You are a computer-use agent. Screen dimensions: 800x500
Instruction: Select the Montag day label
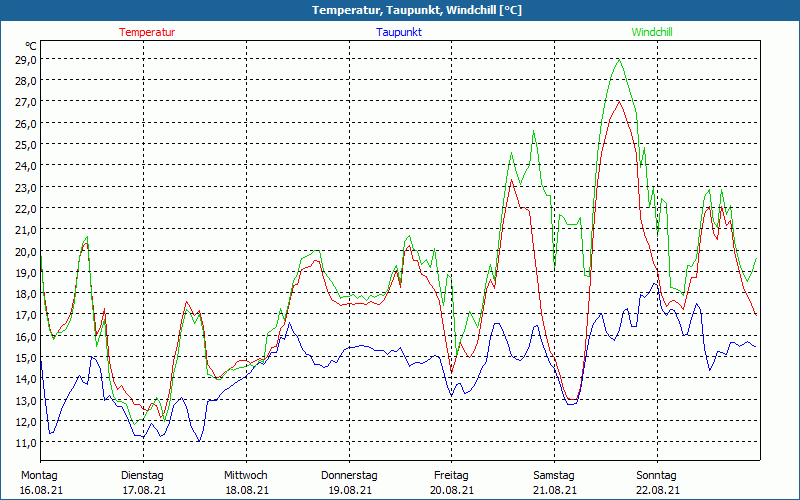pos(40,475)
